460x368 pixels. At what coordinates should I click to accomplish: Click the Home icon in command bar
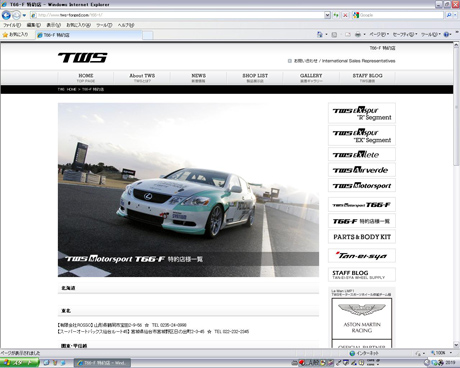pos(320,34)
